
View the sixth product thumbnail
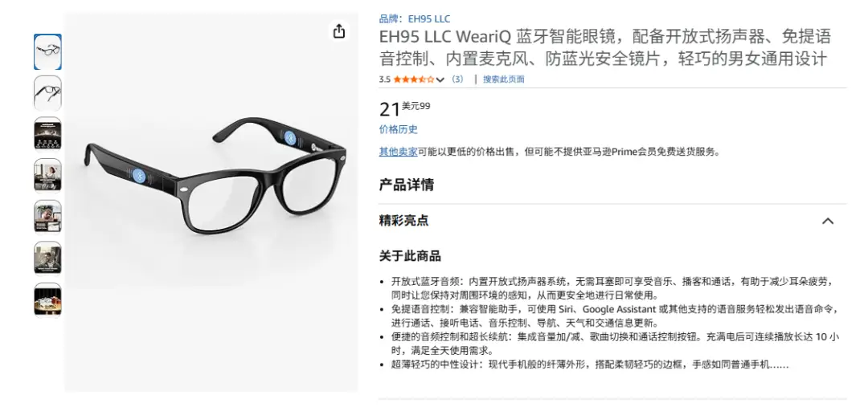pyautogui.click(x=47, y=258)
